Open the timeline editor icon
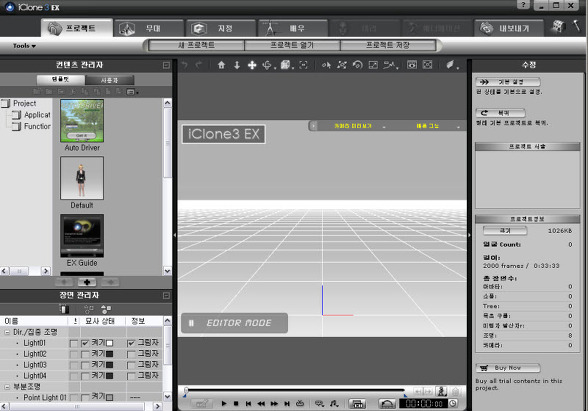Image resolution: width=588 pixels, height=411 pixels. 357,404
